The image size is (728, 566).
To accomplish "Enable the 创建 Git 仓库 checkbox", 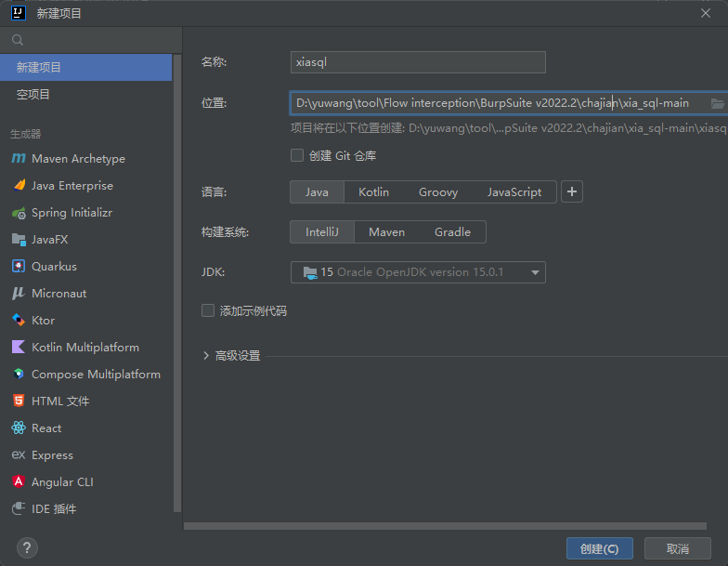I will [x=297, y=155].
